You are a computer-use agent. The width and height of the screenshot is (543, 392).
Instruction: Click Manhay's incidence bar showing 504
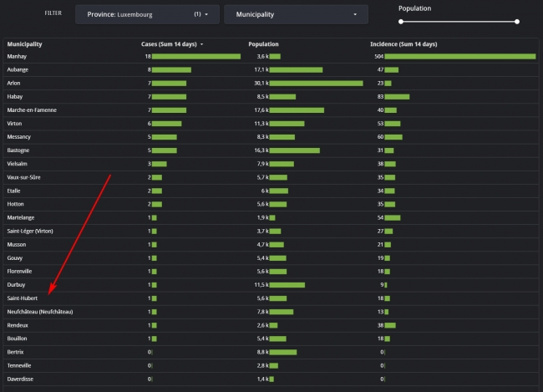point(460,57)
